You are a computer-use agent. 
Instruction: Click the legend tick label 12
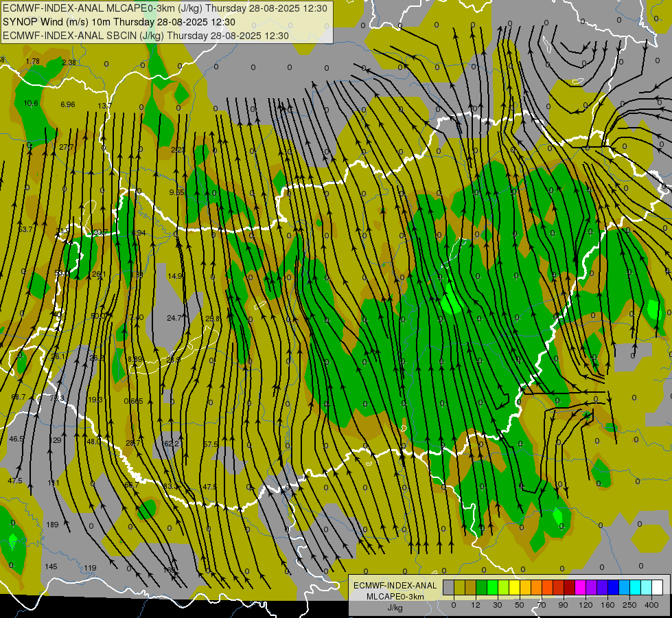475,605
